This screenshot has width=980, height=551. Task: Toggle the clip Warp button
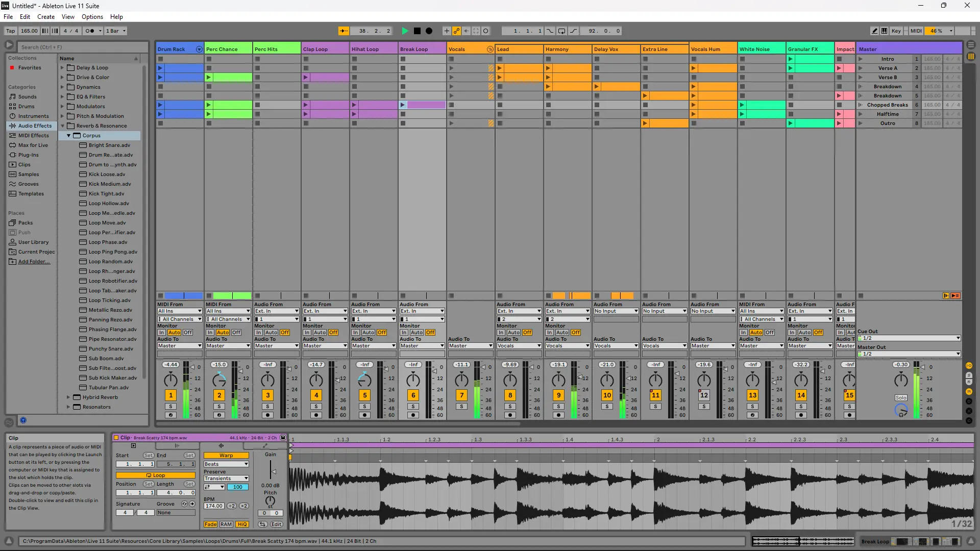coord(226,456)
